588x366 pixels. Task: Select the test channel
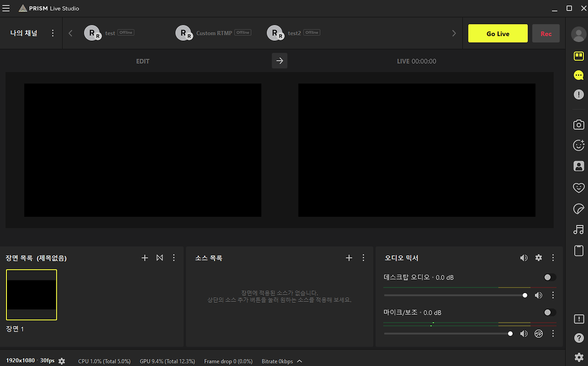[109, 33]
